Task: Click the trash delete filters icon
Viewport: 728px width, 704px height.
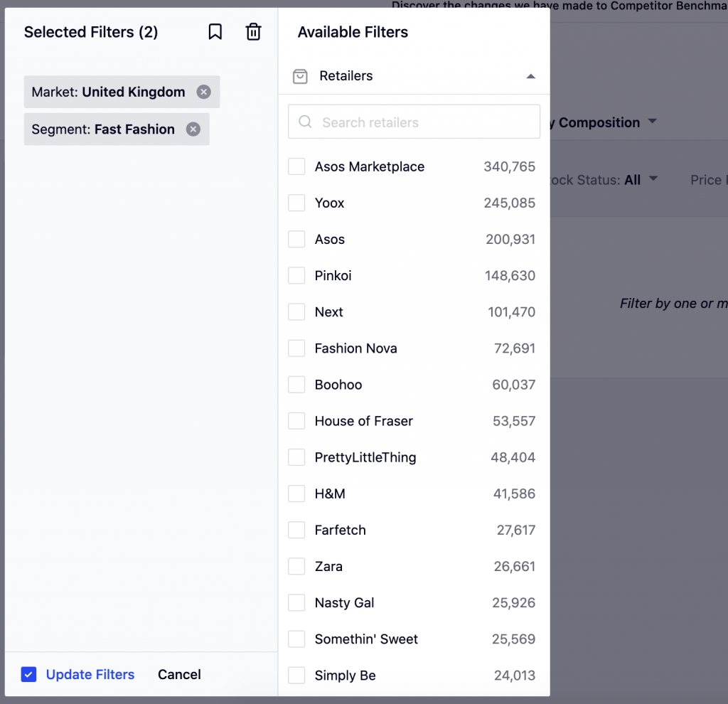Action: 253,32
